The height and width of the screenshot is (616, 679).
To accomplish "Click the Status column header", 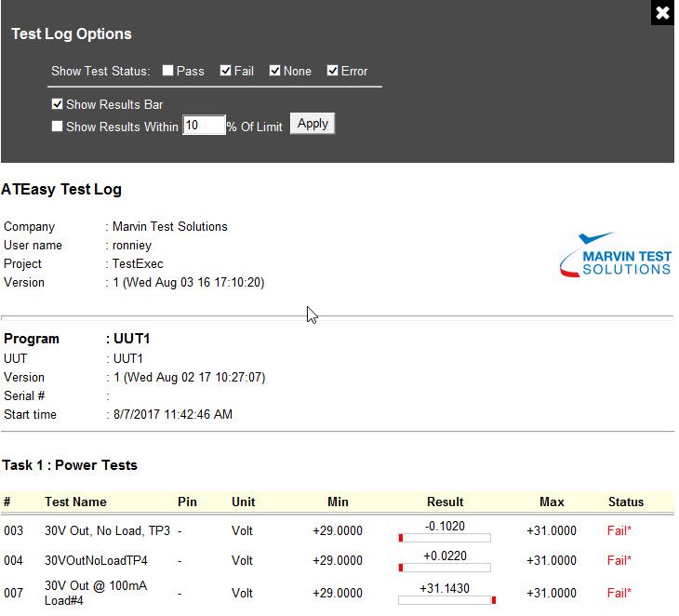I will (626, 502).
